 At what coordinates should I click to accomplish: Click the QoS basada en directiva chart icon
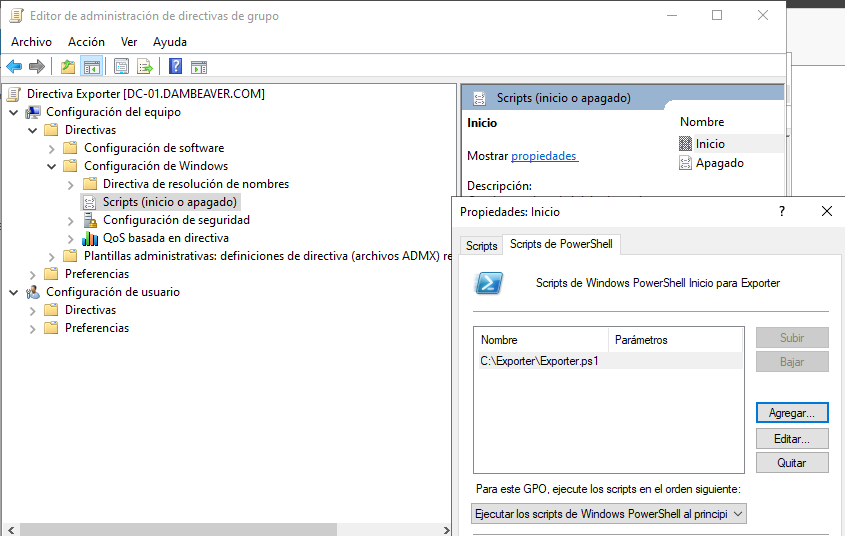click(x=90, y=238)
